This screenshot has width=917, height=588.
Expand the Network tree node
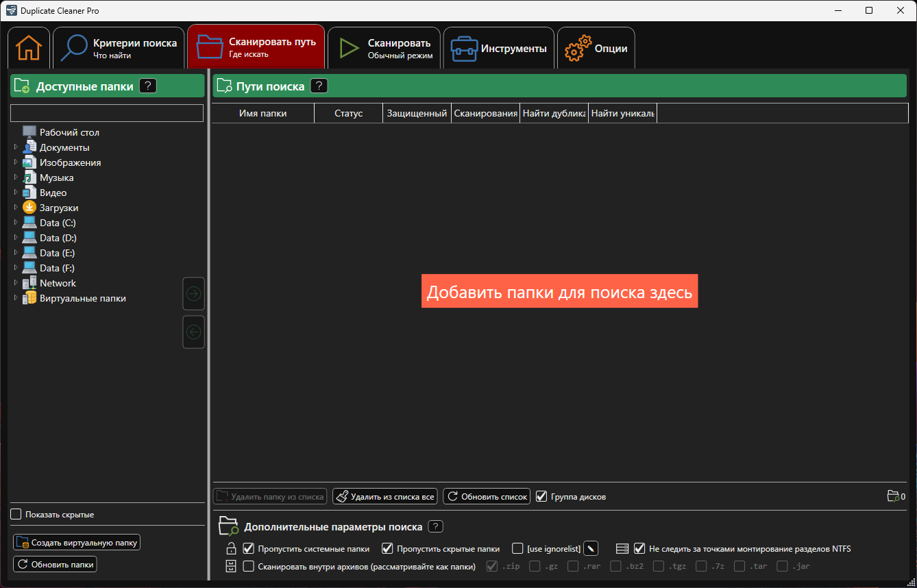16,283
